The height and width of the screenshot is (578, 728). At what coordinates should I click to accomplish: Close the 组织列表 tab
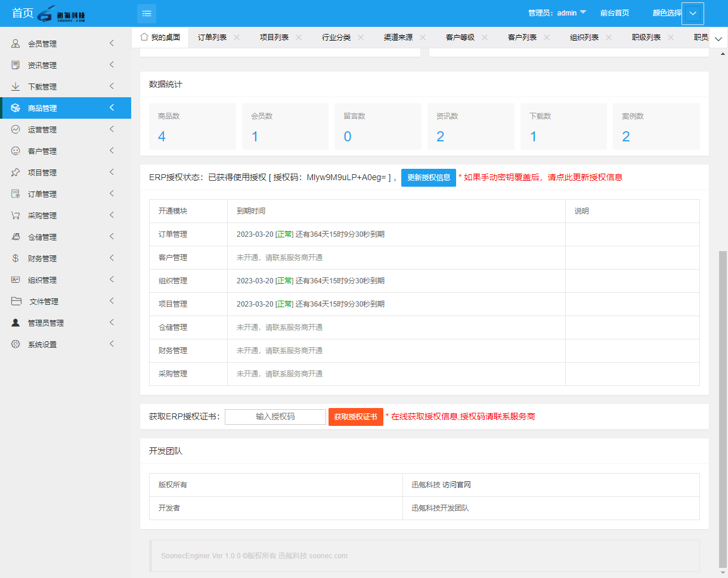tap(609, 37)
